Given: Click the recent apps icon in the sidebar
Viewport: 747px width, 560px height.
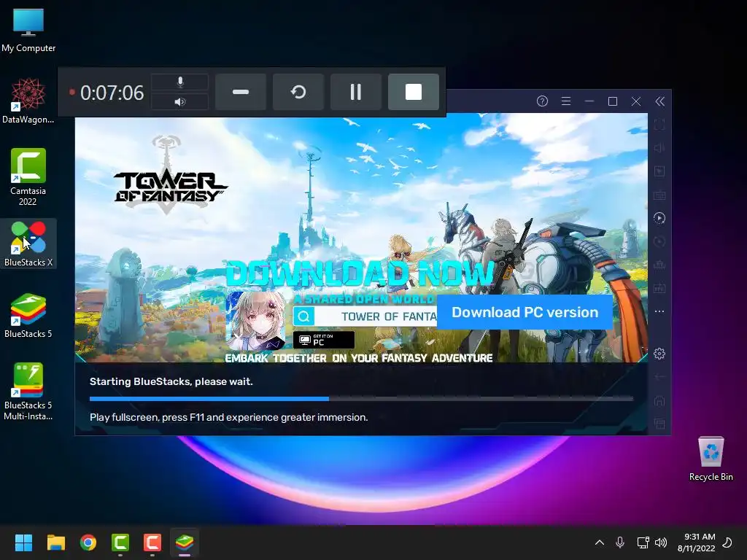Looking at the screenshot, I should pyautogui.click(x=659, y=424).
